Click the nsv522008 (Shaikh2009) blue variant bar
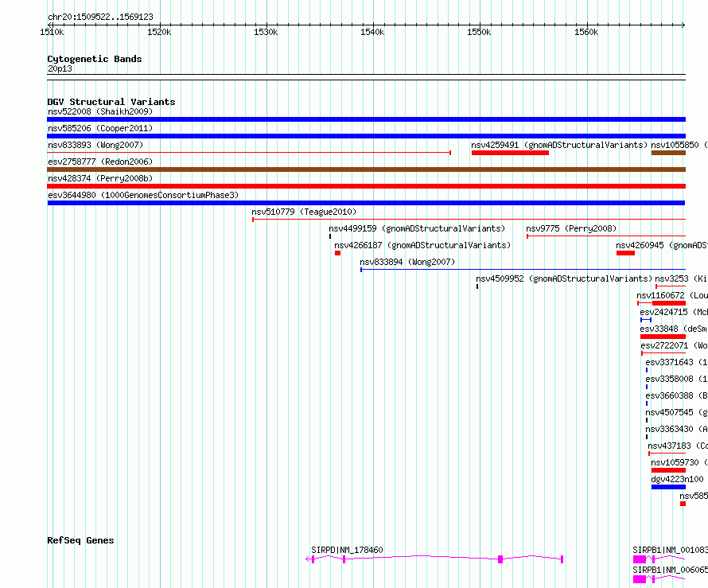 [x=366, y=119]
